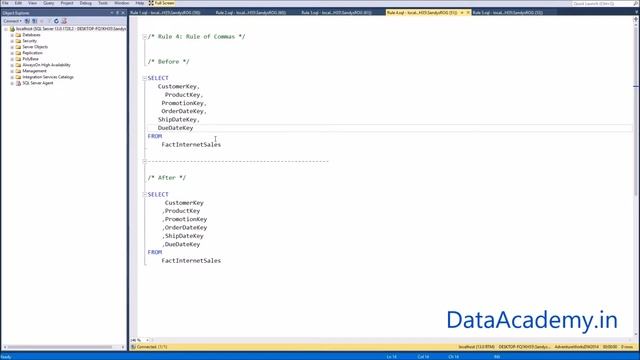640x360 pixels.
Task: Close the active Rule 4.sql tab
Action: coord(468,13)
